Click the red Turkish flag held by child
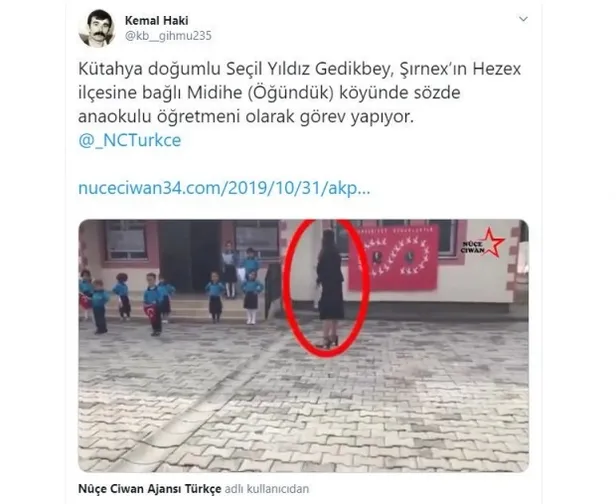The image size is (616, 504). (150, 311)
